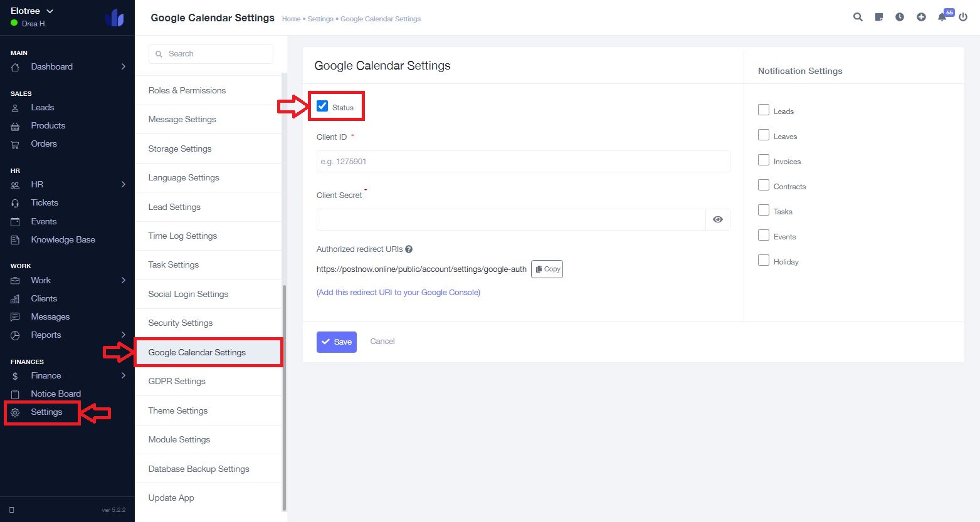Click the Cancel link
This screenshot has width=980, height=522.
pyautogui.click(x=382, y=342)
